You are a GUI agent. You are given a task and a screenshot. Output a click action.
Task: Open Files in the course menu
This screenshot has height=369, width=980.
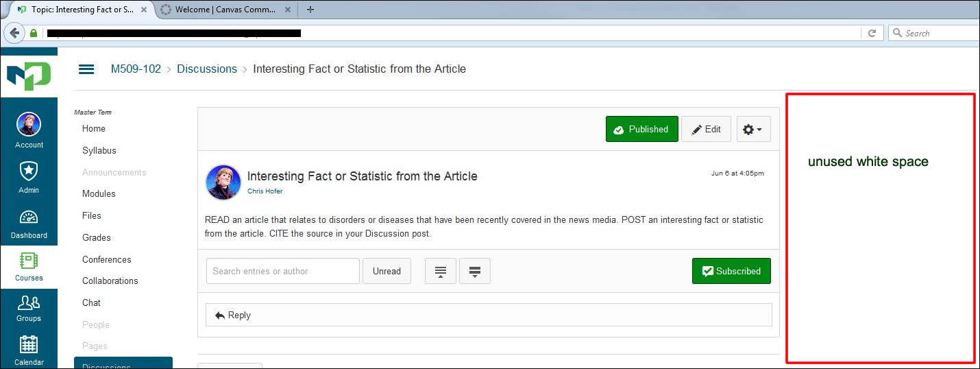[92, 215]
